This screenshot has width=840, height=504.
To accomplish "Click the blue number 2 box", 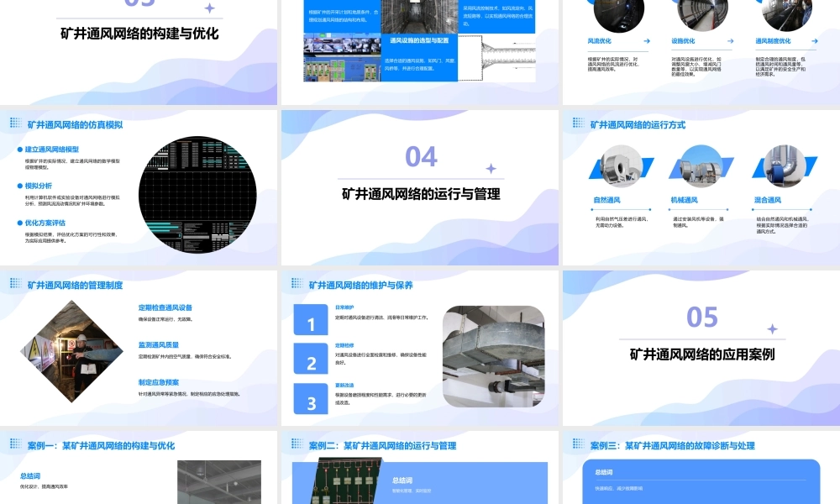I will [311, 359].
